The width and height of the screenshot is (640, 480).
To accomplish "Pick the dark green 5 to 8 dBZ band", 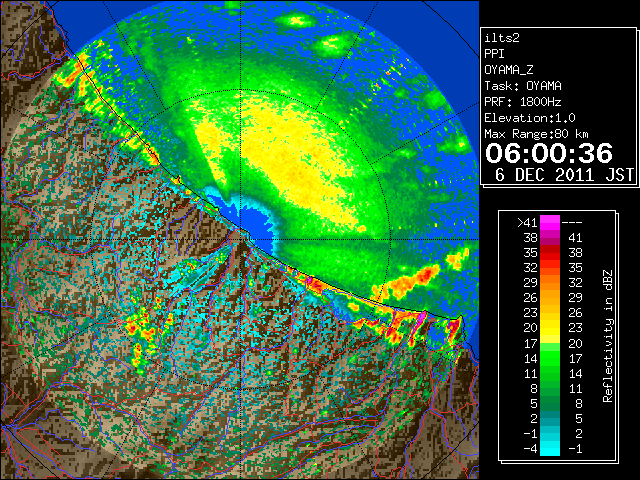I will click(x=550, y=403).
